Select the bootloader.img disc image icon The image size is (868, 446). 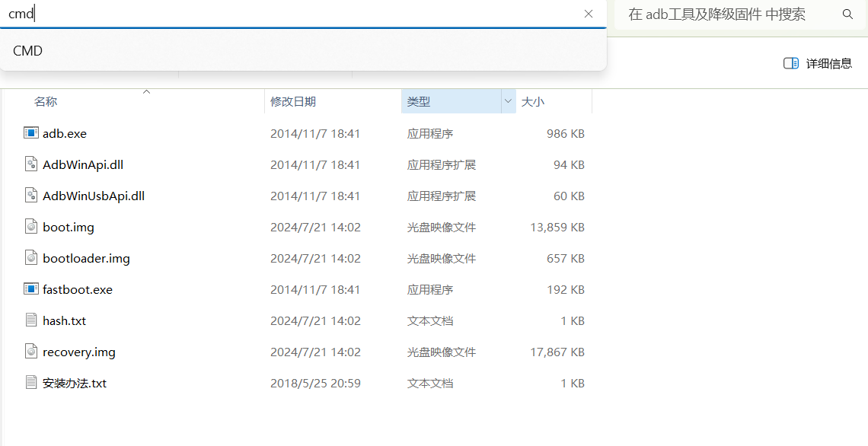(31, 258)
